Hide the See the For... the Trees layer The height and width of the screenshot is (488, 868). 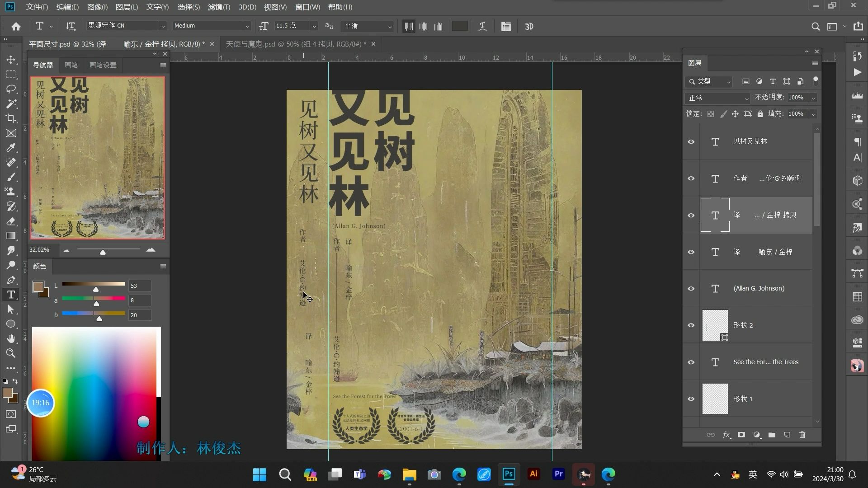(691, 362)
